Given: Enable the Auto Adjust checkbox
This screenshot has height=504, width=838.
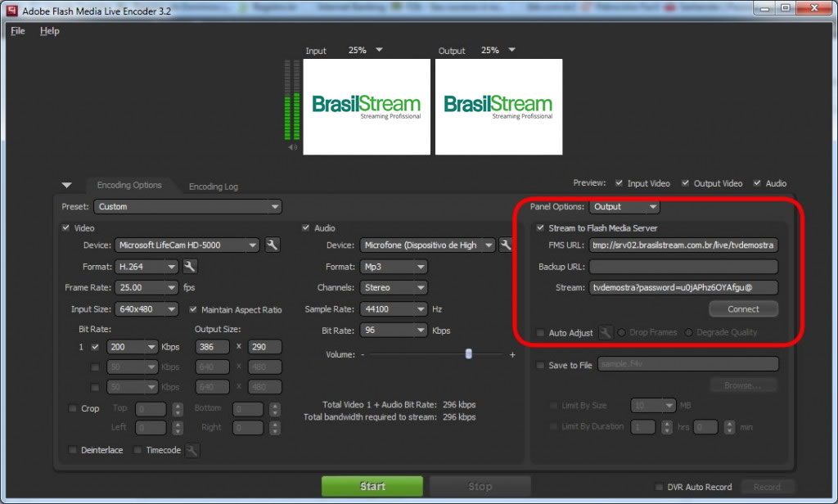Looking at the screenshot, I should click(540, 332).
